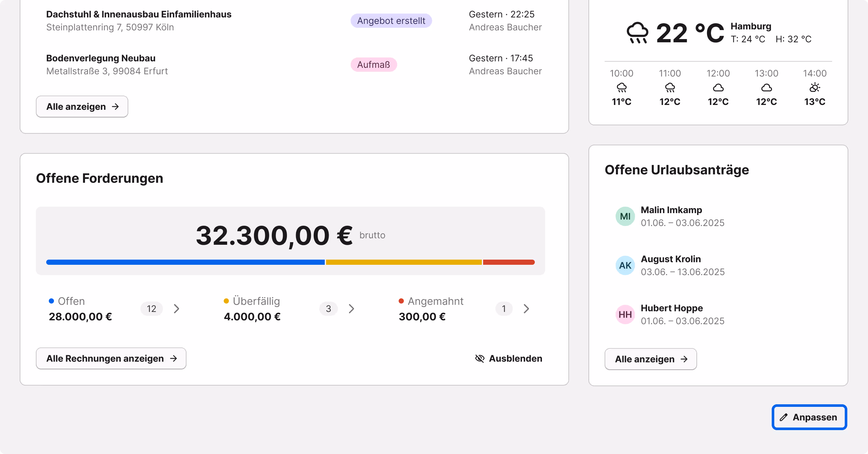Expand the Offen invoices chevron
The height and width of the screenshot is (454, 868).
(176, 309)
